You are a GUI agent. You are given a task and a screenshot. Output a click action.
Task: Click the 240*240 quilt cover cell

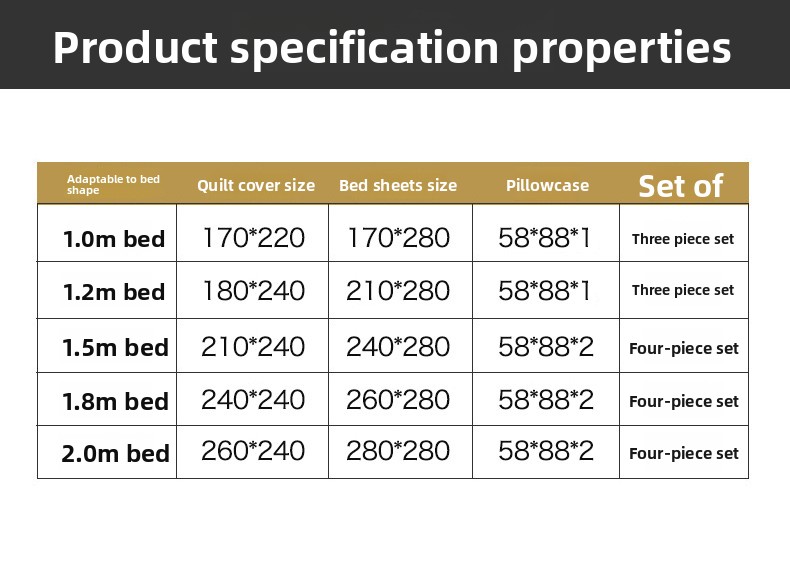coord(253,400)
